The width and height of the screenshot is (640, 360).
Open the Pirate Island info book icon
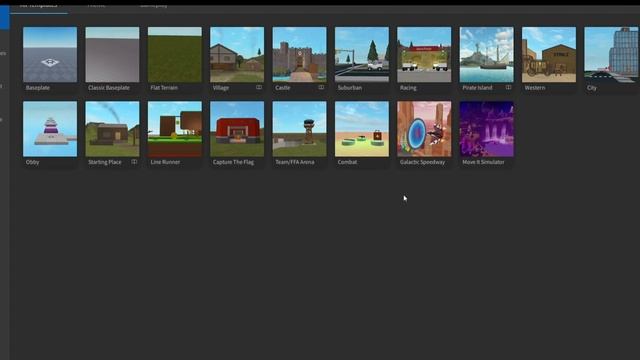pos(508,87)
